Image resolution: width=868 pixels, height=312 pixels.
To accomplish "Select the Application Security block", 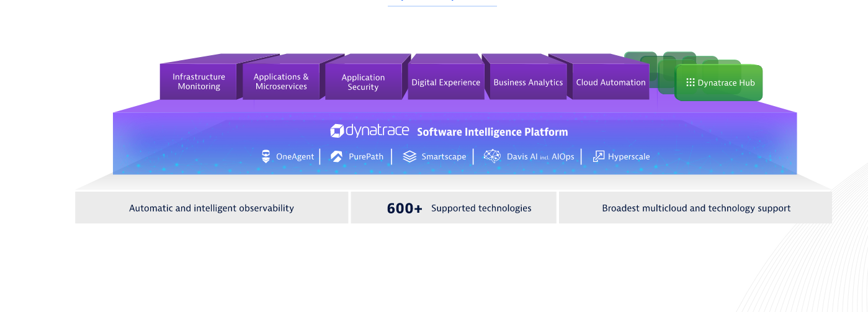I will [363, 81].
